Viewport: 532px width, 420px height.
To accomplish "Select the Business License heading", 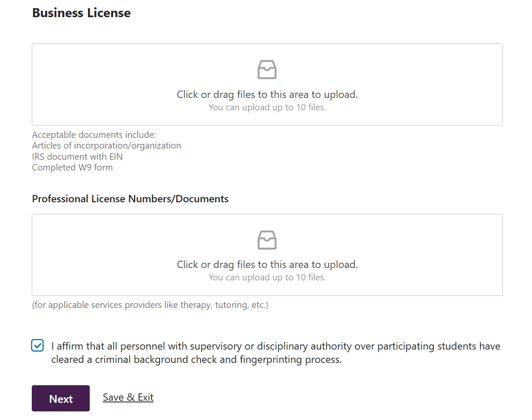I will 82,13.
